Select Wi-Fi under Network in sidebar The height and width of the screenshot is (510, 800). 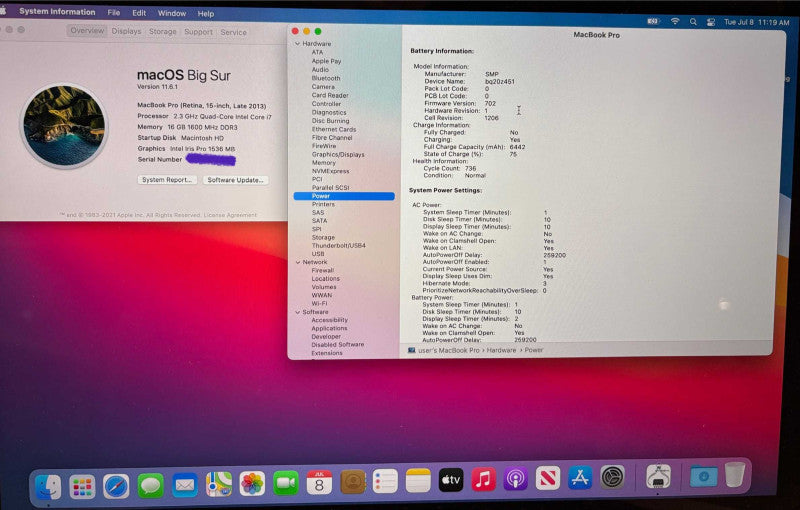(319, 303)
